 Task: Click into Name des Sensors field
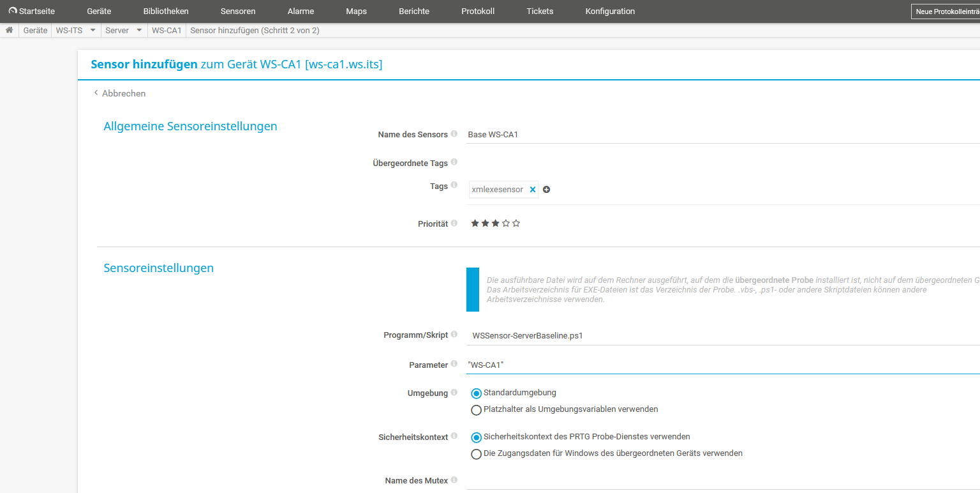(723, 135)
